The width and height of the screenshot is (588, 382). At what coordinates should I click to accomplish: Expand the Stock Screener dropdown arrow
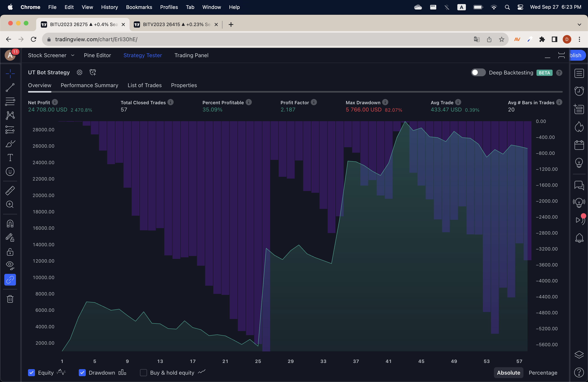73,55
